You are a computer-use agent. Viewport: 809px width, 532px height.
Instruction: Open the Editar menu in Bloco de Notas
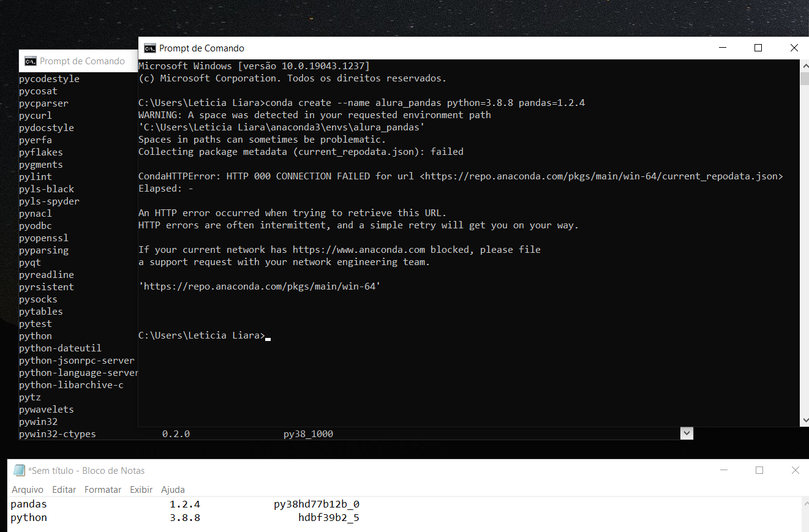click(64, 490)
